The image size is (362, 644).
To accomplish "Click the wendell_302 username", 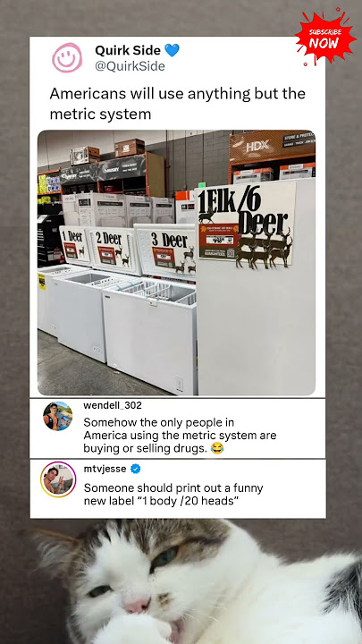I will (113, 405).
